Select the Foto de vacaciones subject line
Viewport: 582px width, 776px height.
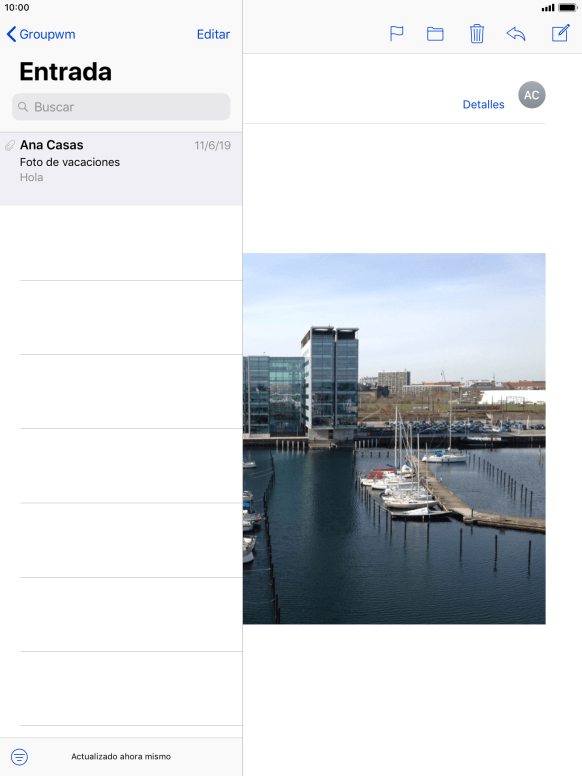70,162
